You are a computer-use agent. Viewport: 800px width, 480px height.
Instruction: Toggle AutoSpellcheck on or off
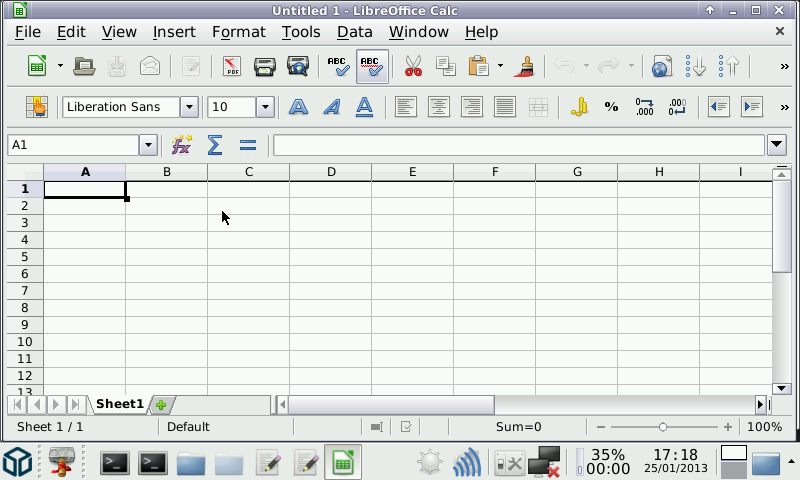372,67
